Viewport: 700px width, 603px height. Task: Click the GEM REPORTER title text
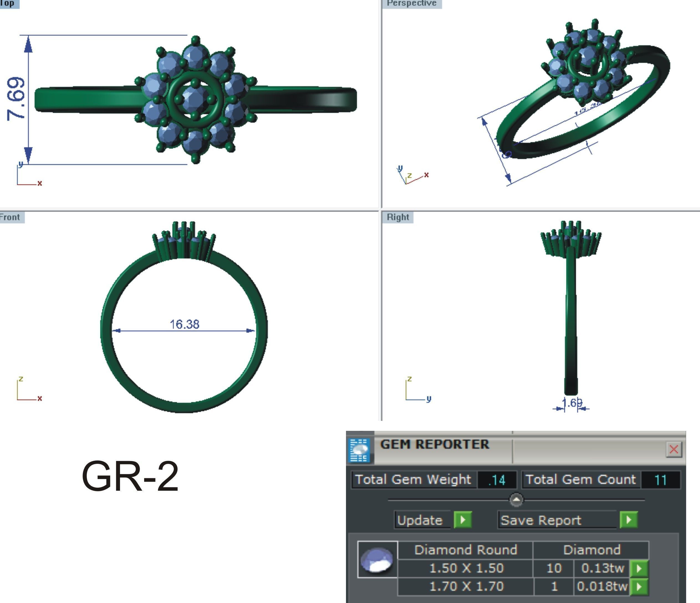click(x=435, y=444)
